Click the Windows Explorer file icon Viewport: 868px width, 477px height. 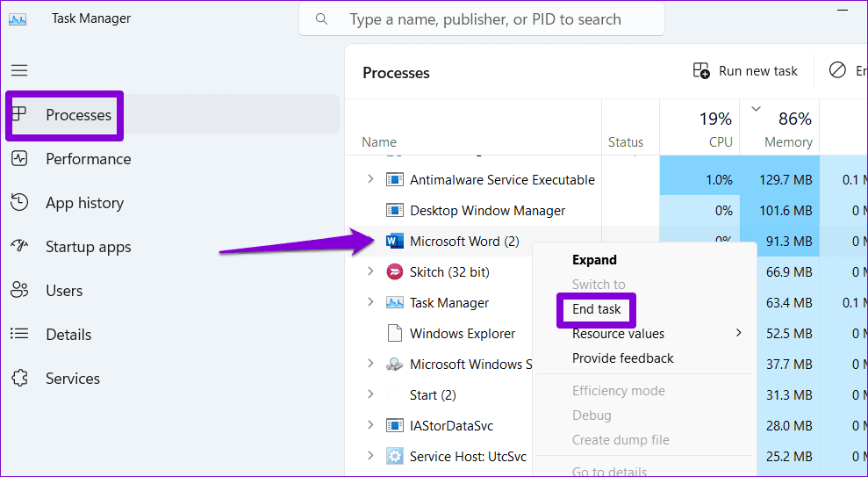pyautogui.click(x=394, y=333)
